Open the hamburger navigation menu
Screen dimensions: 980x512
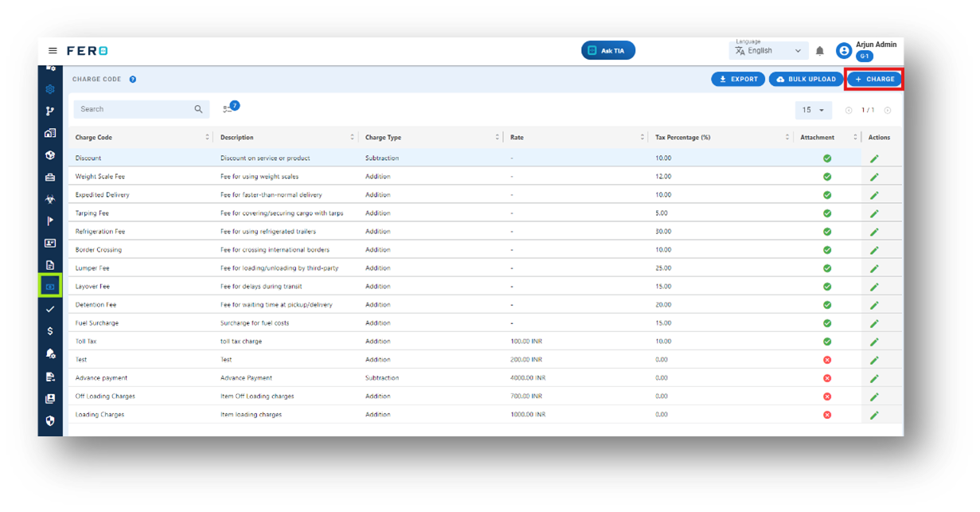(53, 51)
